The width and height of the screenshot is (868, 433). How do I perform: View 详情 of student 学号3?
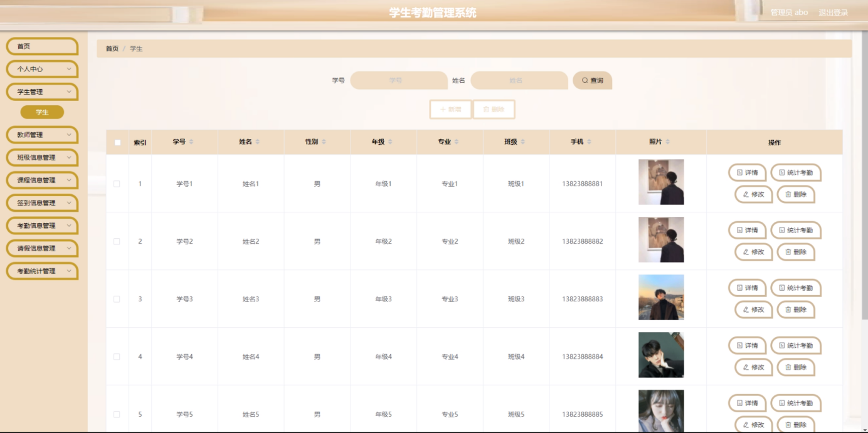747,288
